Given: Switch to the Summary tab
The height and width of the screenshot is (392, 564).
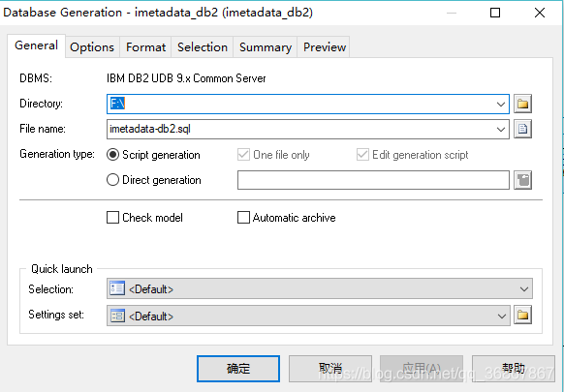Looking at the screenshot, I should pos(266,47).
